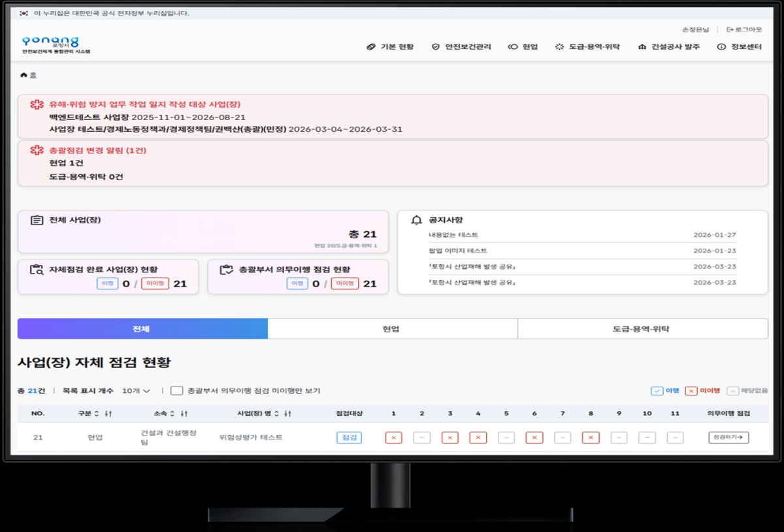Click the Pohang city logo
The image size is (784, 532).
pyautogui.click(x=56, y=45)
